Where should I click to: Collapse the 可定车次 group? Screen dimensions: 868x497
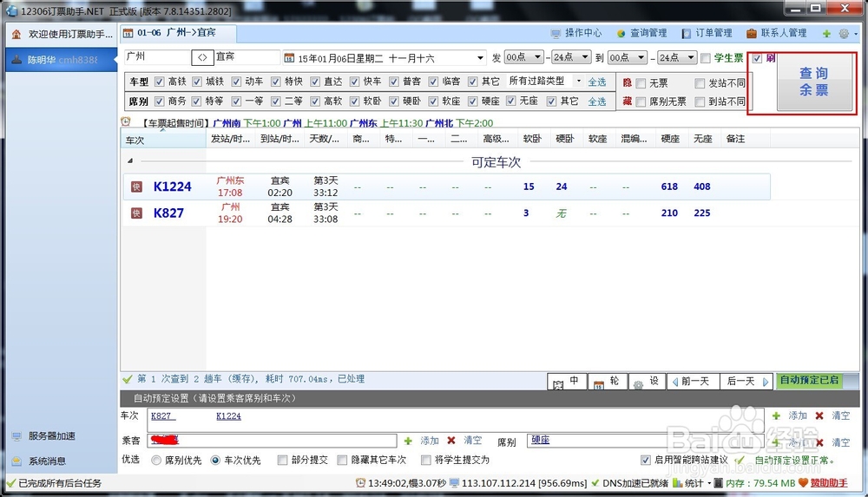(x=130, y=161)
